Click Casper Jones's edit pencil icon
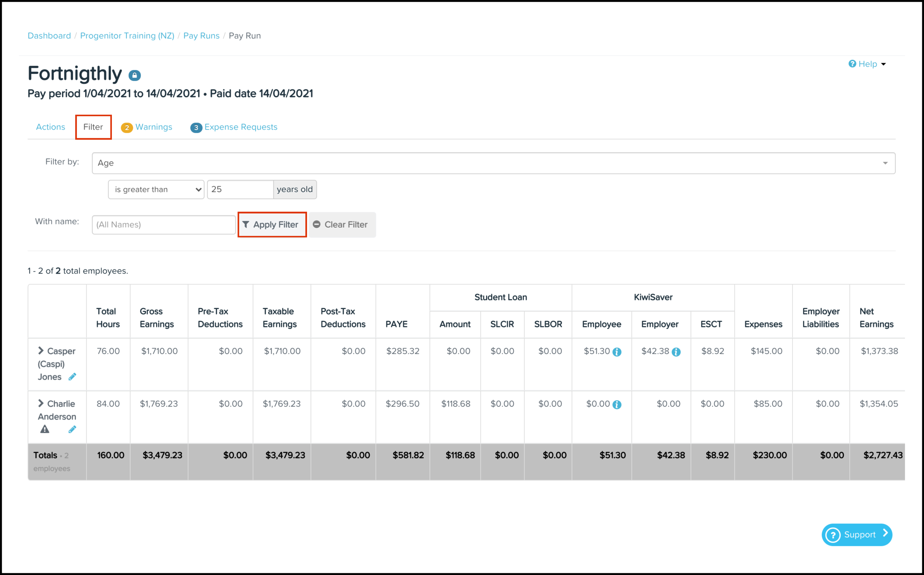Viewport: 924px width, 575px height. point(72,377)
